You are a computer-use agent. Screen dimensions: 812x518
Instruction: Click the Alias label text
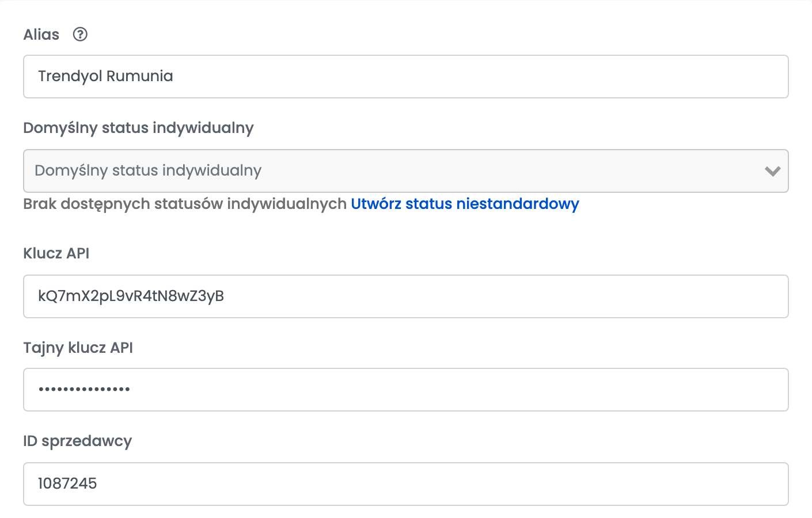pos(41,35)
